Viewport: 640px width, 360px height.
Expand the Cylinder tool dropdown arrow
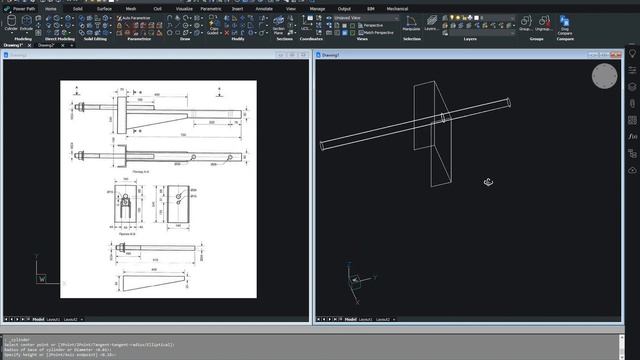click(x=11, y=33)
